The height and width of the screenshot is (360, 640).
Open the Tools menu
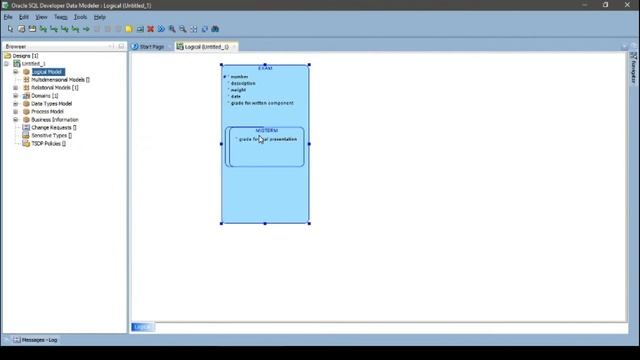click(80, 17)
